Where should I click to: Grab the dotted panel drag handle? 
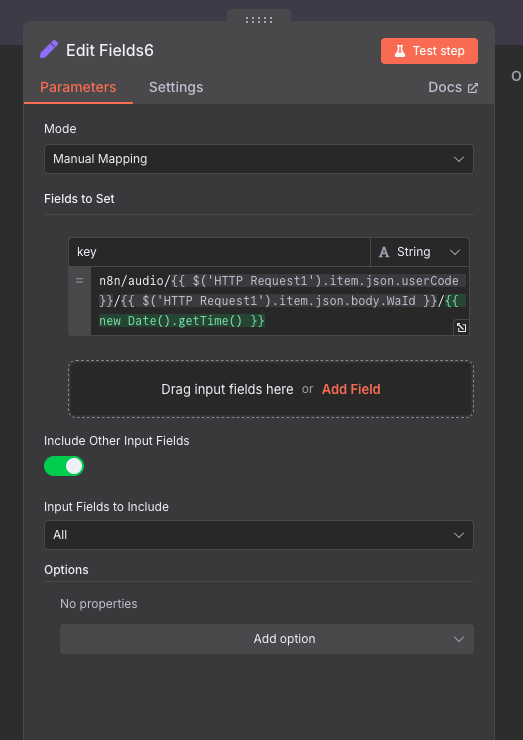coord(259,20)
